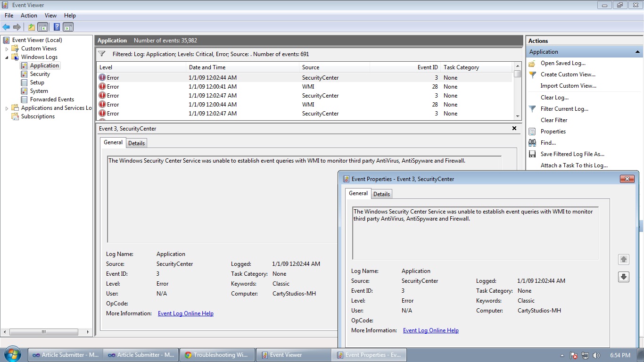Sort events by Date and Time column header
The image size is (644, 362).
(x=242, y=67)
